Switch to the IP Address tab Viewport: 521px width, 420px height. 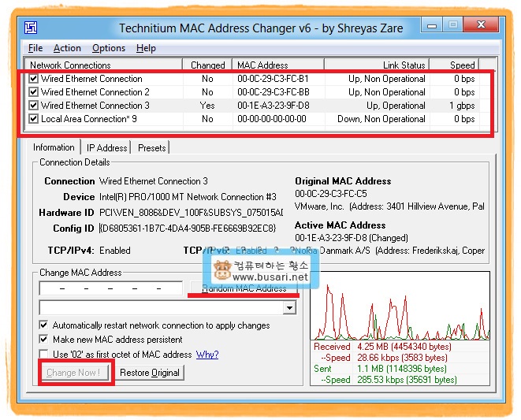click(x=106, y=148)
